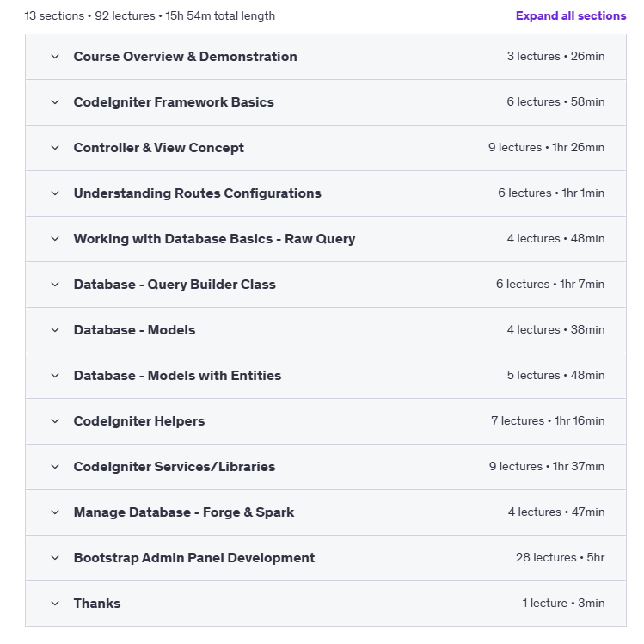Open Manage Database - Forge & Spark title

click(x=184, y=512)
